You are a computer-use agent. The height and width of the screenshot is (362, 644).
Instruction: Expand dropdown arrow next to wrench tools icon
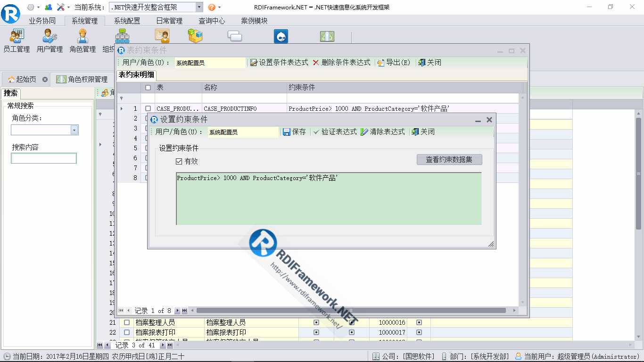point(69,8)
